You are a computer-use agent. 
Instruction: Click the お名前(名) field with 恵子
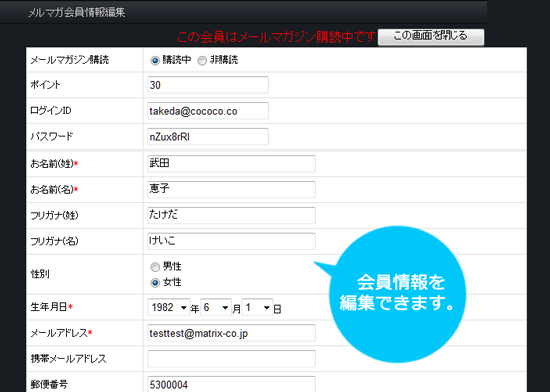(x=232, y=189)
